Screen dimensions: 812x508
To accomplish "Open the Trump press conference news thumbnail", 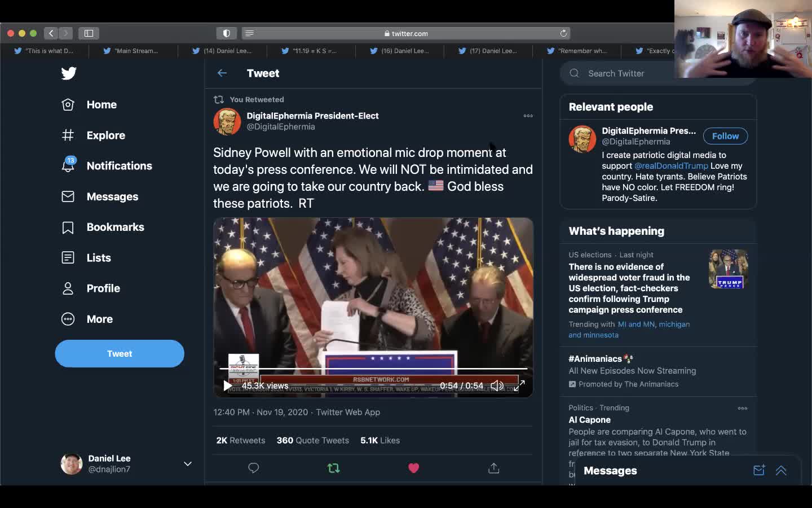I will point(729,269).
